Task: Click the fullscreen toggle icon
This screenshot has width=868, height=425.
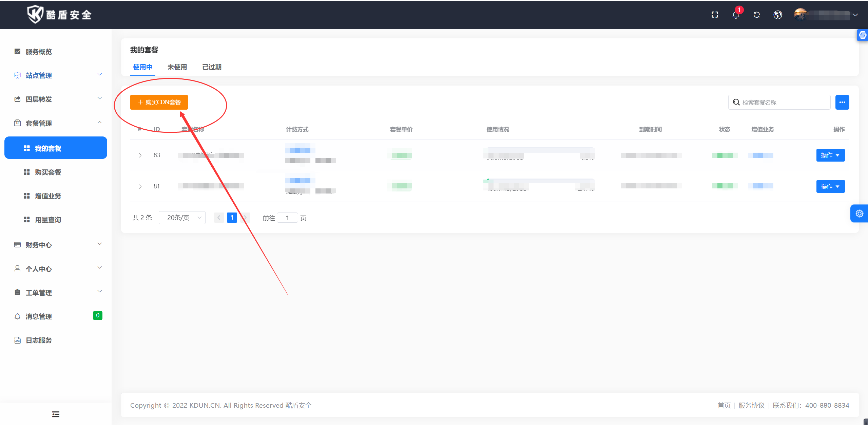Action: click(715, 15)
